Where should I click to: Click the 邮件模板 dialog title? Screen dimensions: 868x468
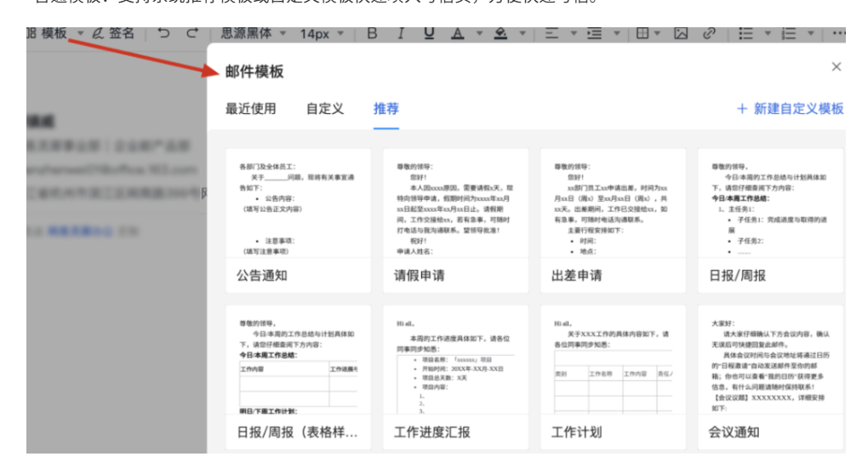pos(254,71)
